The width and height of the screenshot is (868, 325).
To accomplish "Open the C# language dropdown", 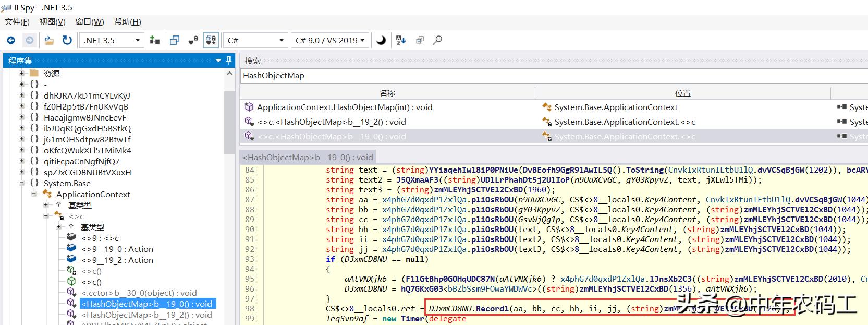I will (x=282, y=40).
